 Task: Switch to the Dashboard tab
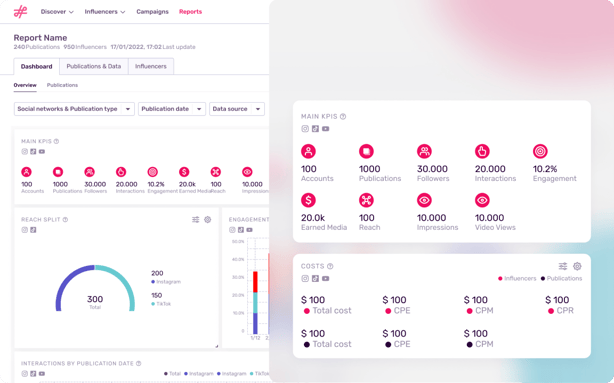[36, 67]
